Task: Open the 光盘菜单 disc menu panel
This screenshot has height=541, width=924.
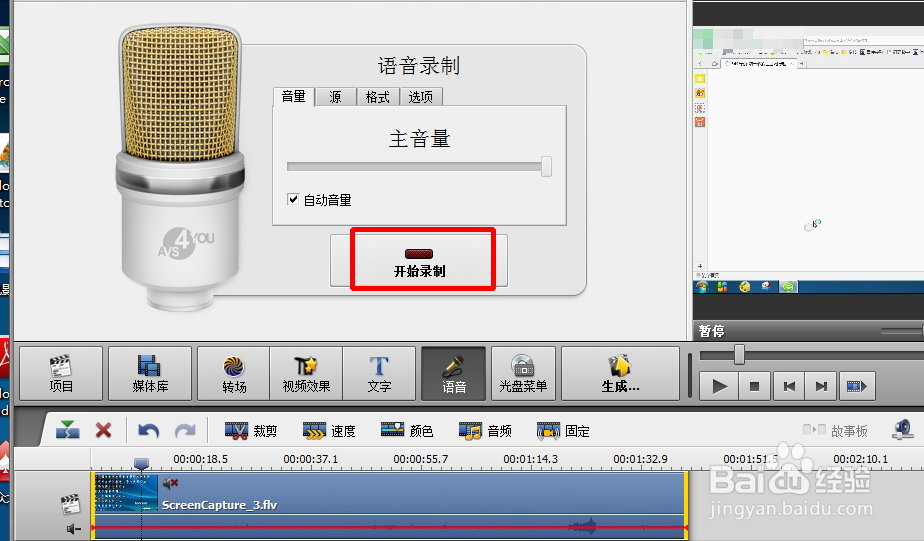Action: pyautogui.click(x=523, y=374)
